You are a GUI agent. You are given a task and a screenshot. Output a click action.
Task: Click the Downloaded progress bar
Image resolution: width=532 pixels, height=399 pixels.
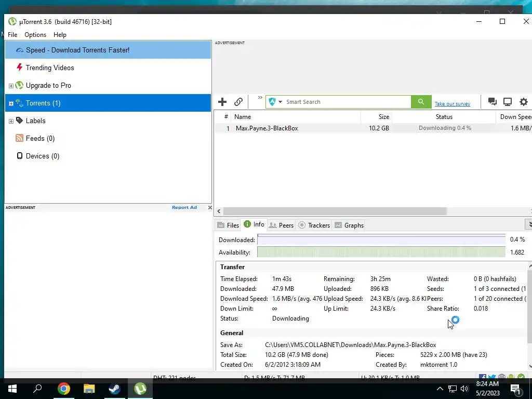tap(381, 240)
